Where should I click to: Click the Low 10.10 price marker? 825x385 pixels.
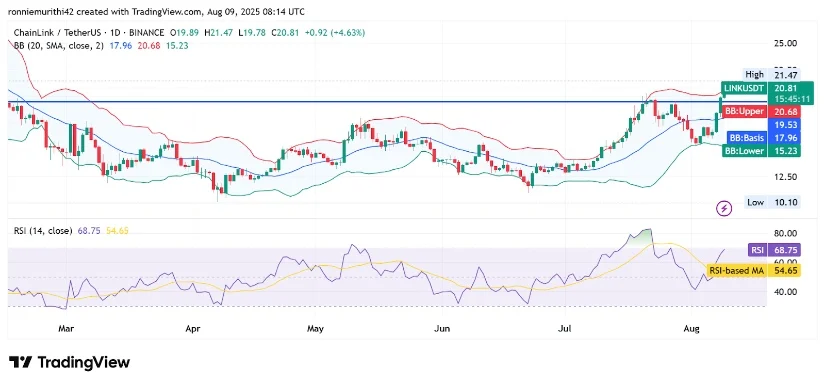(772, 202)
